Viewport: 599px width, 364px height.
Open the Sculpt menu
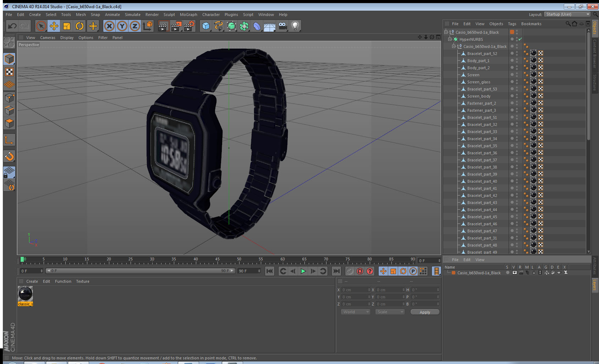169,15
